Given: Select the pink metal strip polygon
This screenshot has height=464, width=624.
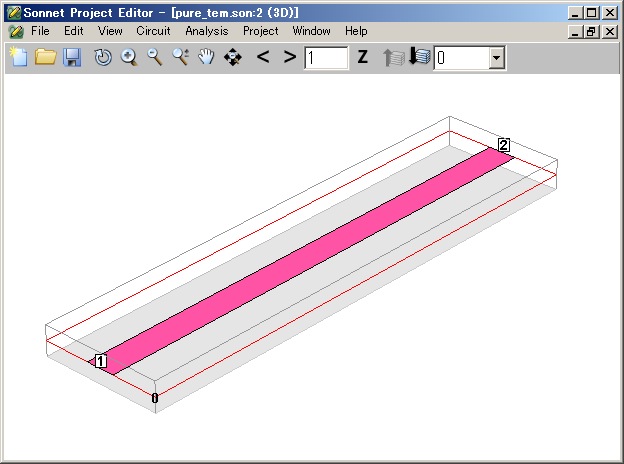Looking at the screenshot, I should click(x=301, y=261).
